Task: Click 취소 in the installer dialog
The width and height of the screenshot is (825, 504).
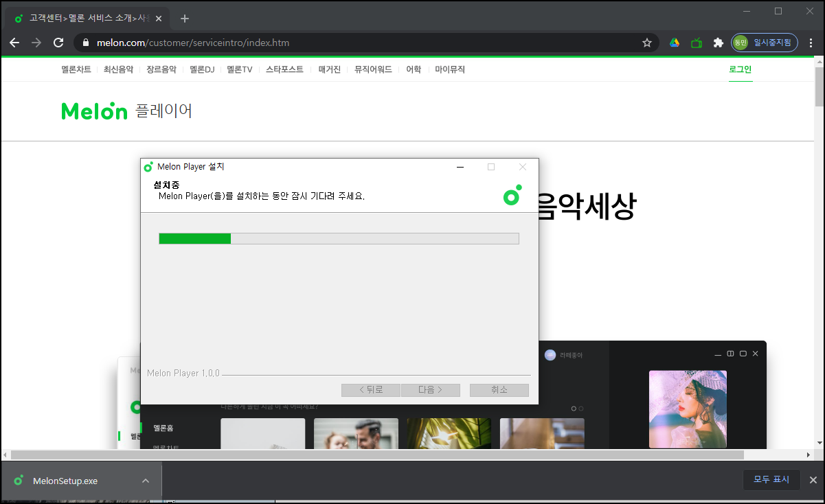Action: coord(499,390)
